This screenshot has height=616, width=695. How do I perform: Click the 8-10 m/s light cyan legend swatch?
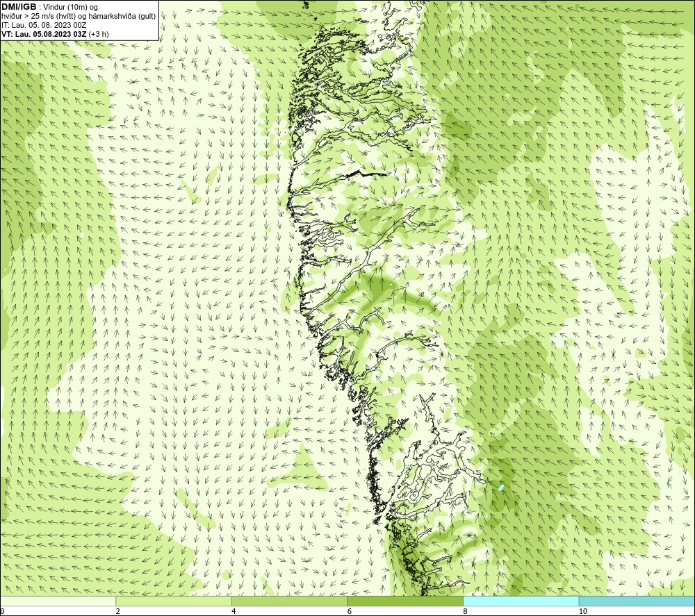(521, 601)
